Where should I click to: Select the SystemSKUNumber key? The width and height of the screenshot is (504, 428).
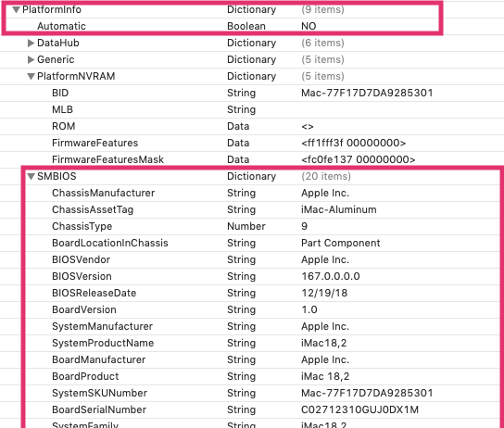point(99,394)
